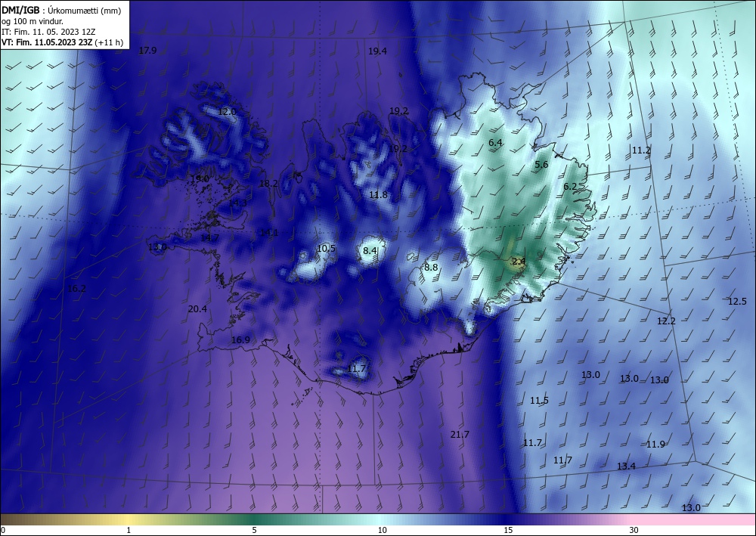Screen dimensions: 756x536
Task: Click the 16.9 value on the southwest peninsula
Action: pos(240,340)
